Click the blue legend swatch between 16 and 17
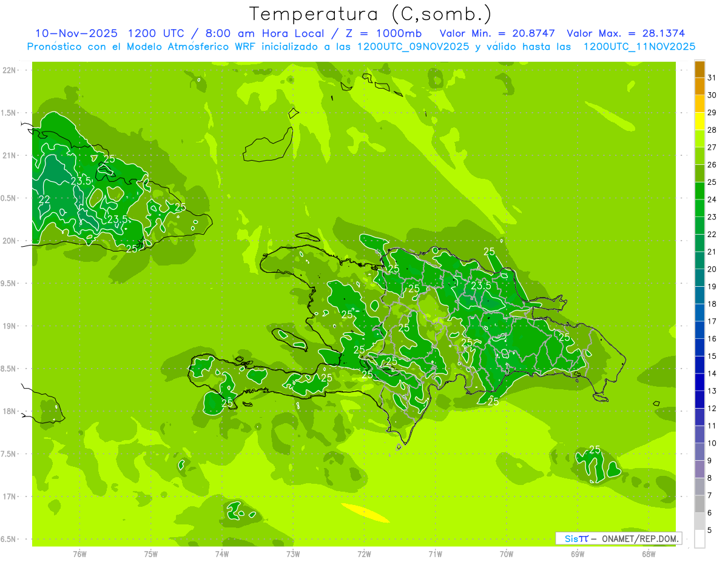This screenshot has width=728, height=562. coord(699,330)
